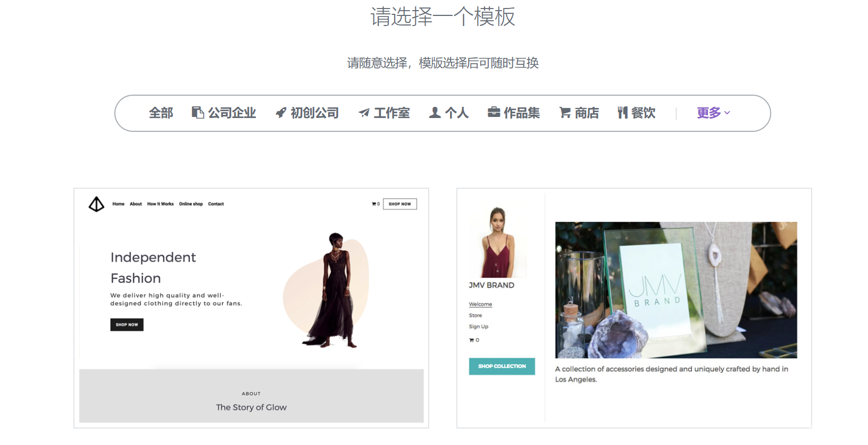The width and height of the screenshot is (868, 445).
Task: Click the Independent Fashion headline
Action: click(153, 267)
